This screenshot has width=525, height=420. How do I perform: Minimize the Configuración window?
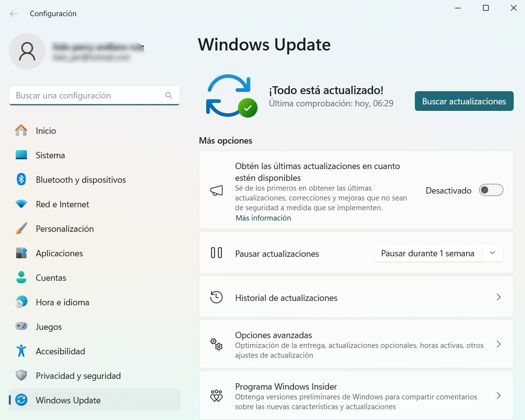pos(458,8)
